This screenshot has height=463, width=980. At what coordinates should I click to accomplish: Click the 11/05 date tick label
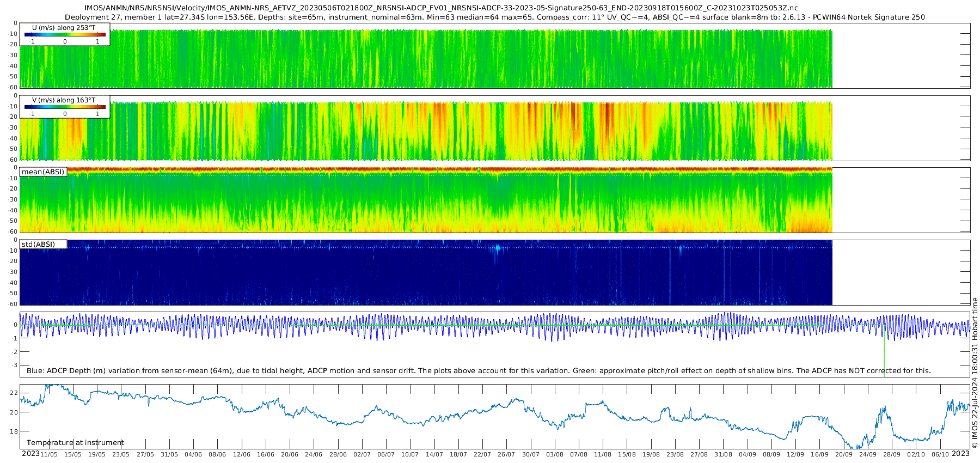[49, 454]
